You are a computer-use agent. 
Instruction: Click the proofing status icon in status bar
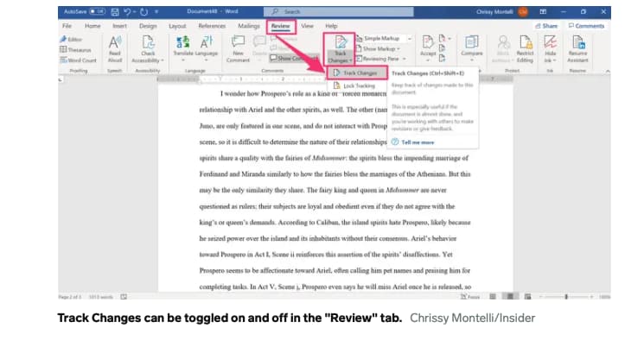[x=124, y=297]
